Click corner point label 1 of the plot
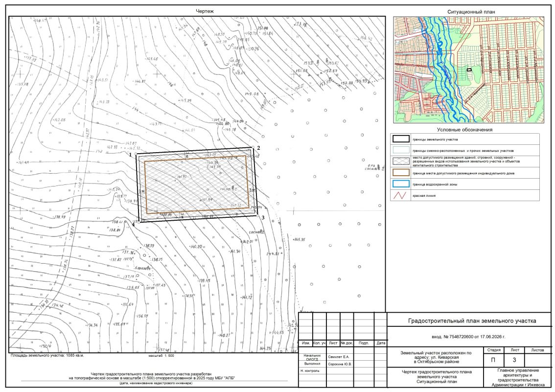The height and width of the screenshot is (392, 555). 130,155
